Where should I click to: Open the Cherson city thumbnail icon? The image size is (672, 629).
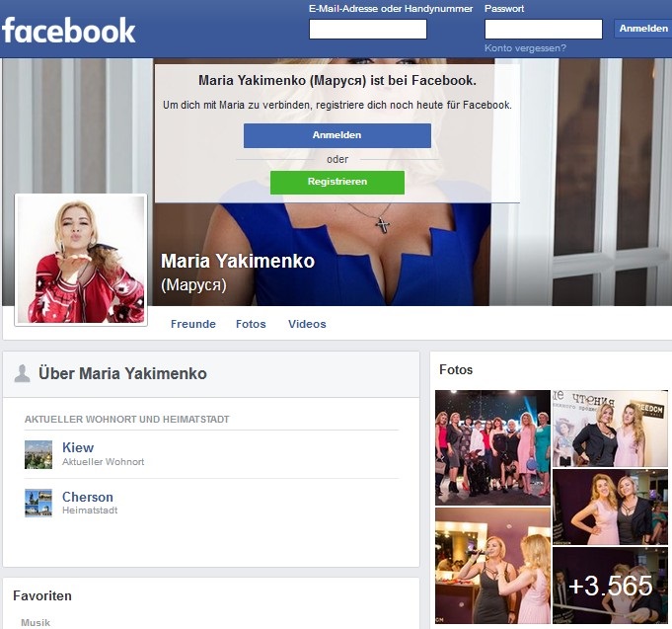point(38,503)
